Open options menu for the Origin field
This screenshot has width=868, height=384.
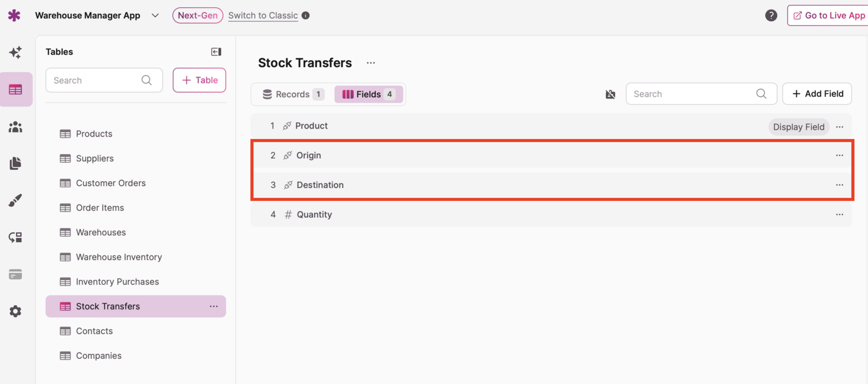tap(839, 155)
